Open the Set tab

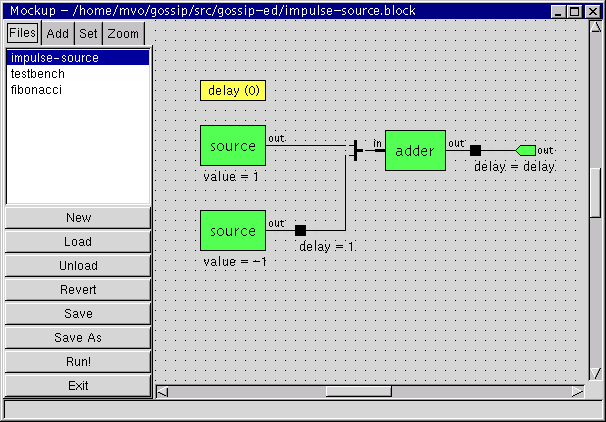[88, 34]
